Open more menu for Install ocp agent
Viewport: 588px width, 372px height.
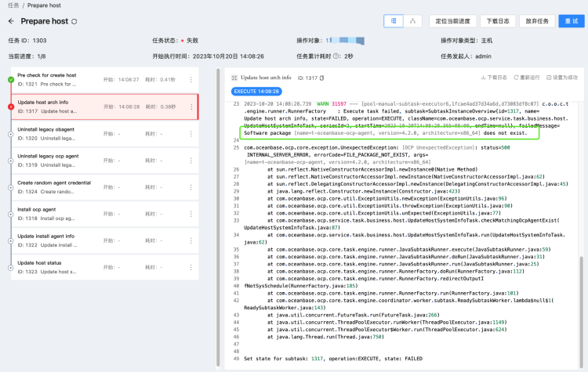tap(191, 214)
